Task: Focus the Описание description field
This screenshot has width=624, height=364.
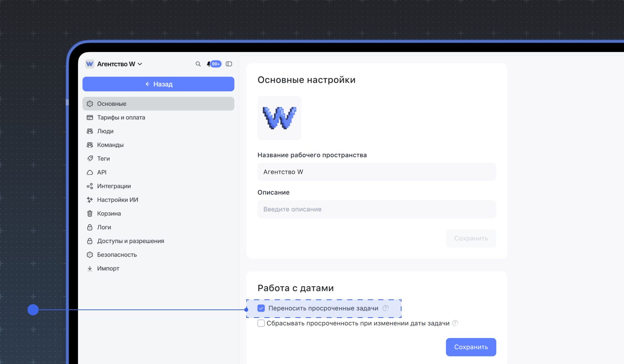Action: pyautogui.click(x=377, y=209)
